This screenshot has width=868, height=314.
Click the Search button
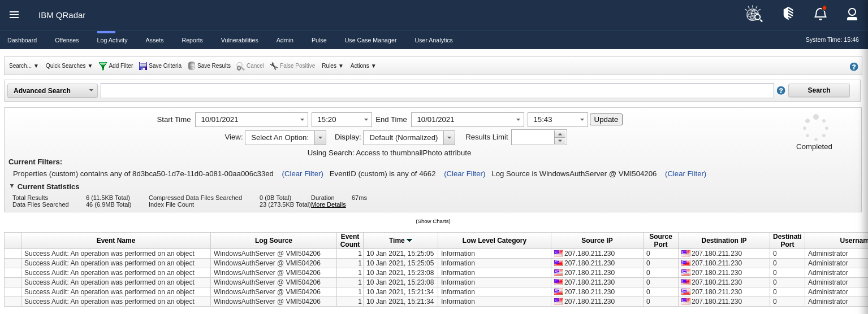tap(819, 90)
